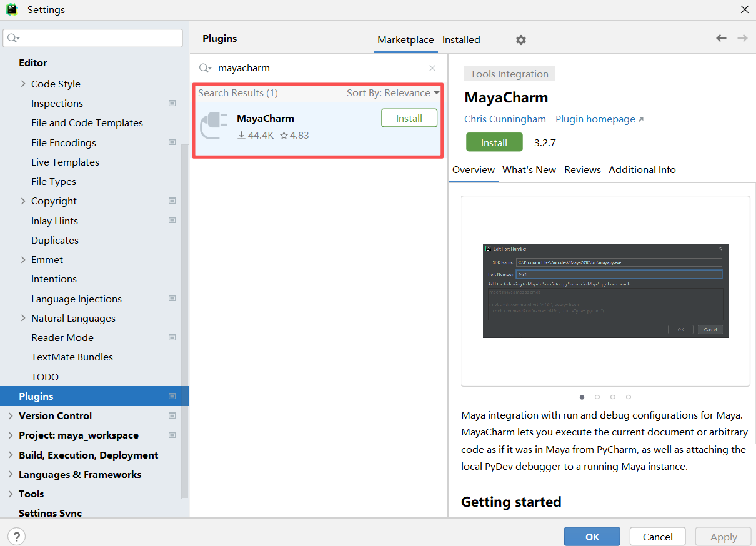Open the help question mark button

click(x=16, y=536)
